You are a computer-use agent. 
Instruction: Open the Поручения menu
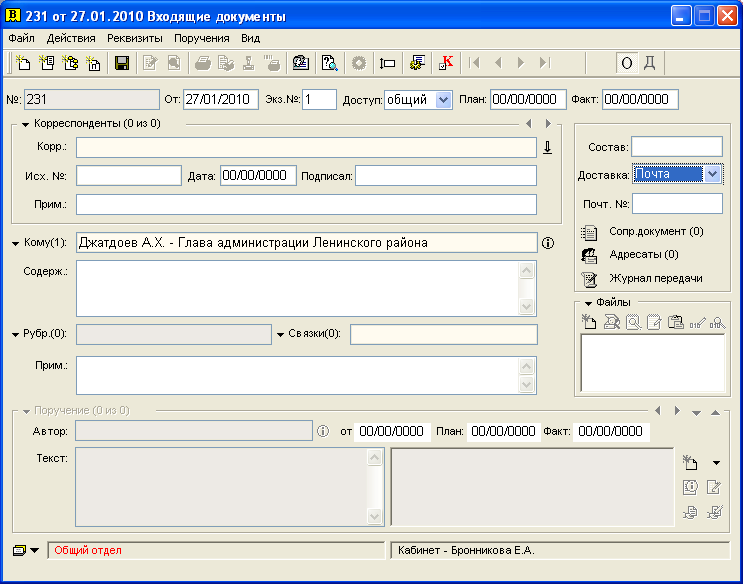pyautogui.click(x=202, y=38)
